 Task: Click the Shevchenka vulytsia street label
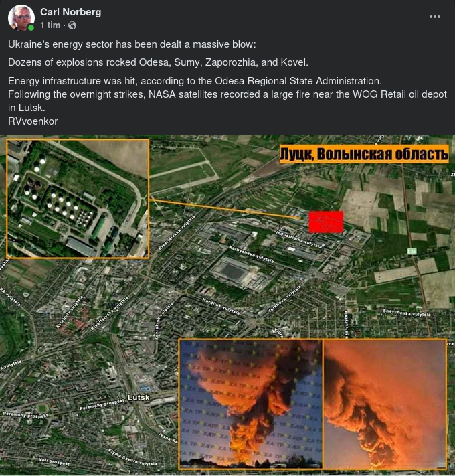pos(406,313)
